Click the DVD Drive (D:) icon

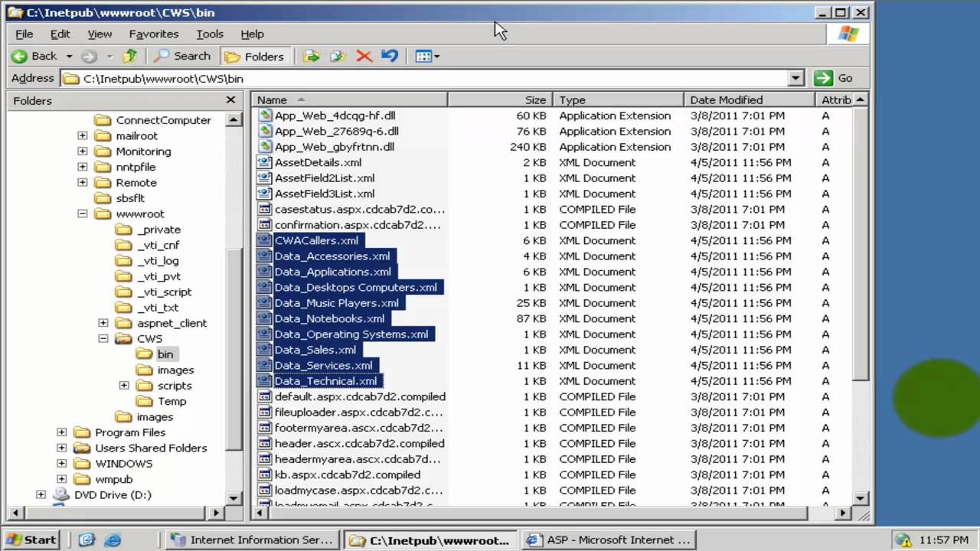point(61,495)
